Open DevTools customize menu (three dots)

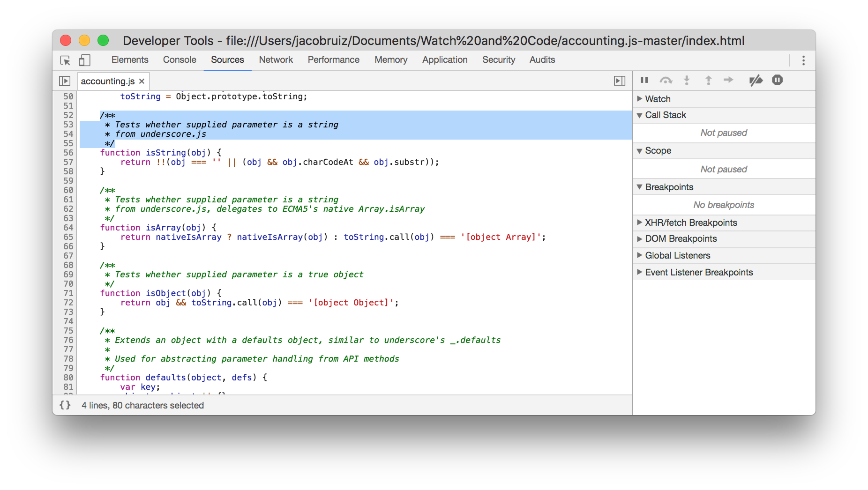click(803, 60)
